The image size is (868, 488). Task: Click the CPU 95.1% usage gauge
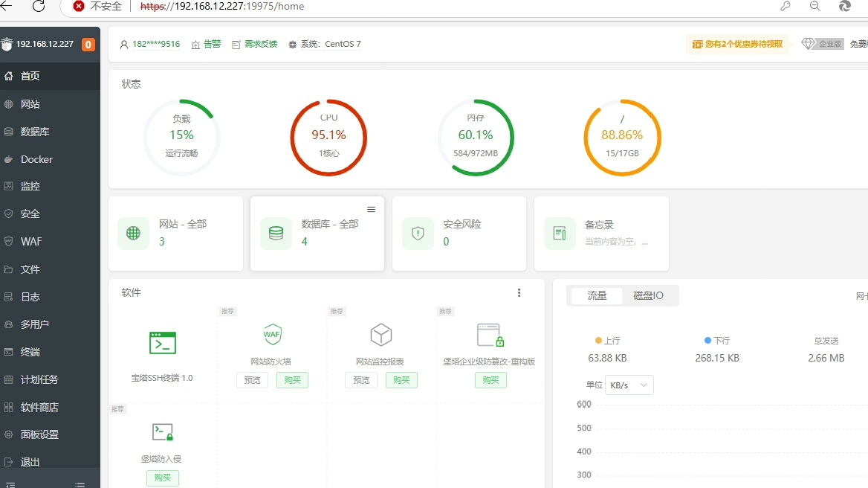328,138
